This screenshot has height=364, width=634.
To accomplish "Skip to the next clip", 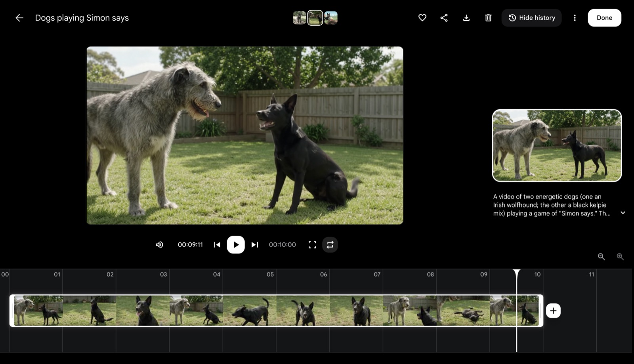I will (x=255, y=245).
